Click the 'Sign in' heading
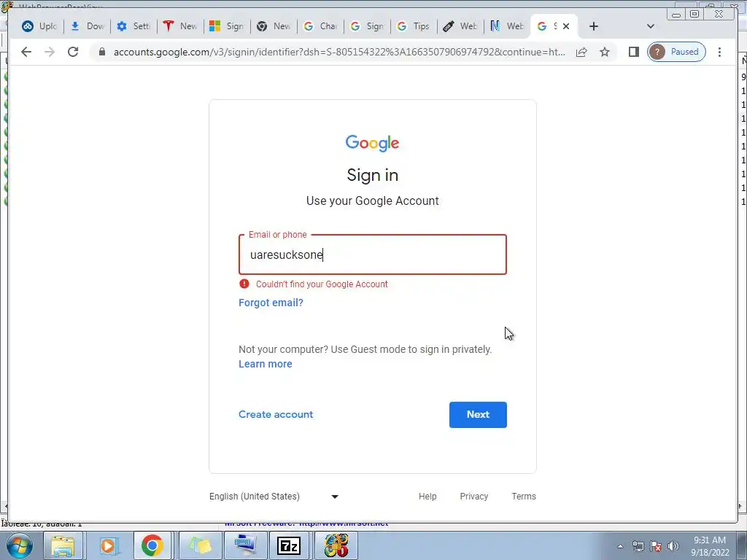This screenshot has height=560, width=747. (x=373, y=175)
